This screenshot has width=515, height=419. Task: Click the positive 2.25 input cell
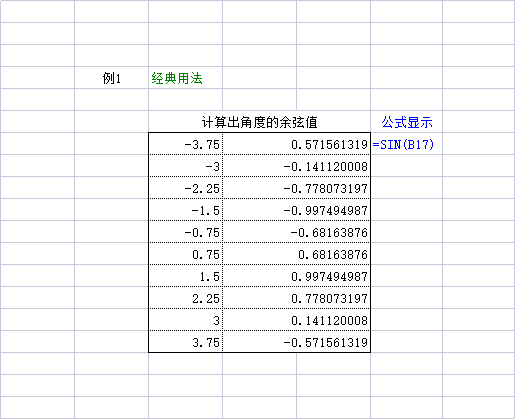(186, 298)
